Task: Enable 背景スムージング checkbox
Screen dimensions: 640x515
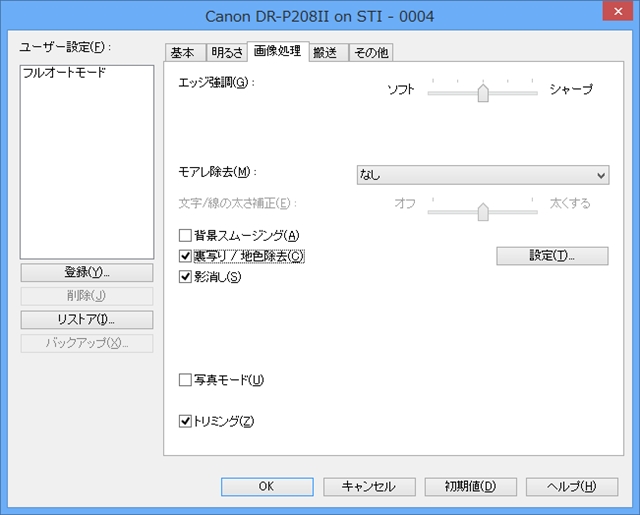Action: 185,235
